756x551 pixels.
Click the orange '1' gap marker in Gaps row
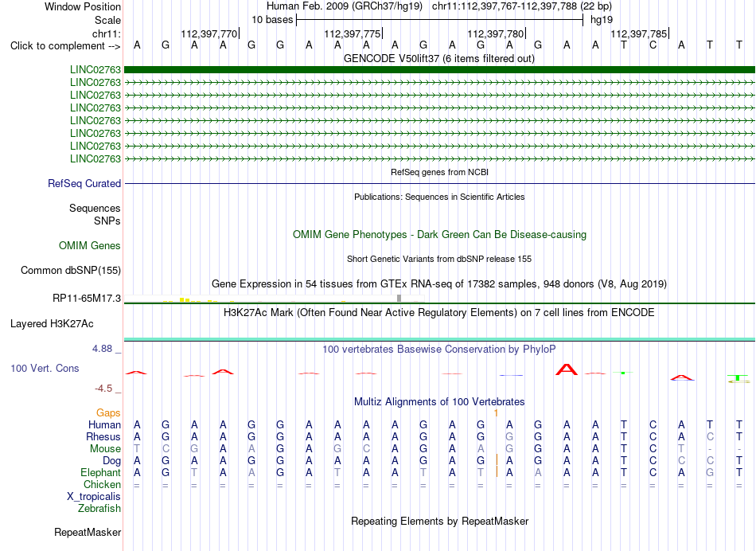[496, 413]
